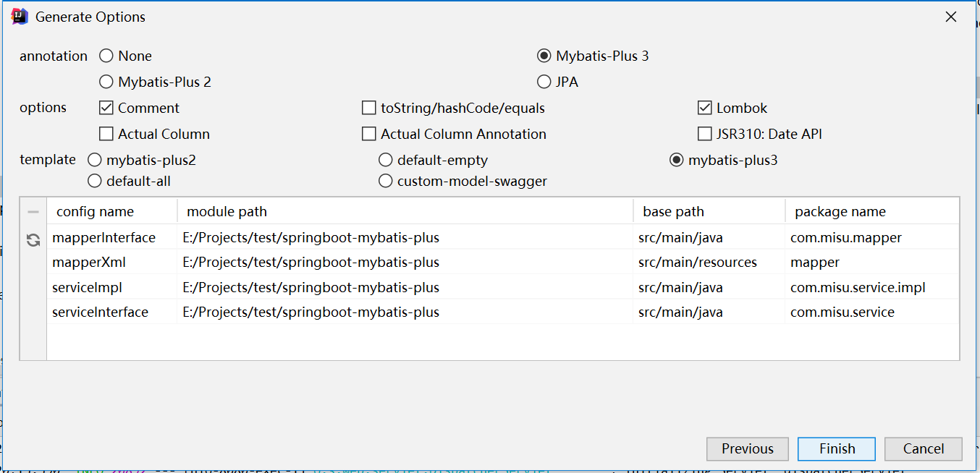Select the serviceImpl row in the table
Image resolution: width=980 pixels, height=473 pixels.
87,288
